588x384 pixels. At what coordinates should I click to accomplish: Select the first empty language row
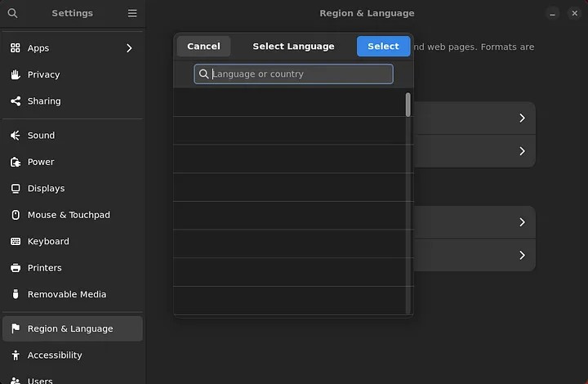tap(290, 103)
